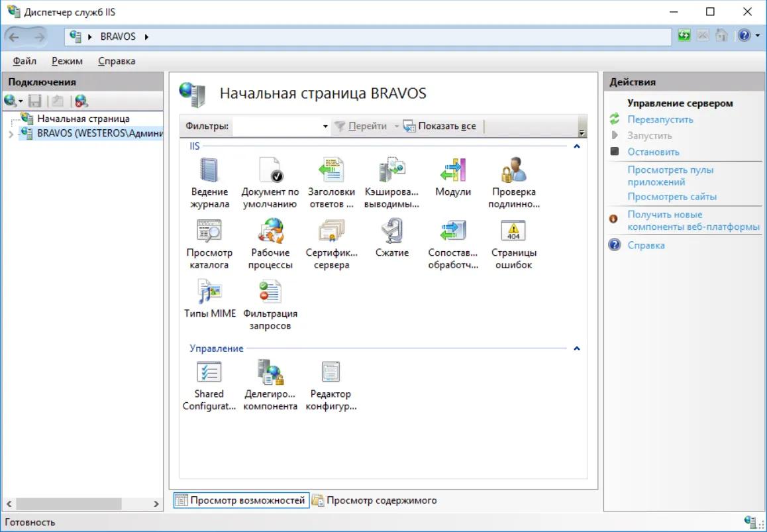Viewport: 767px width, 532px height.
Task: Collapse the IIS group section
Action: 577,146
